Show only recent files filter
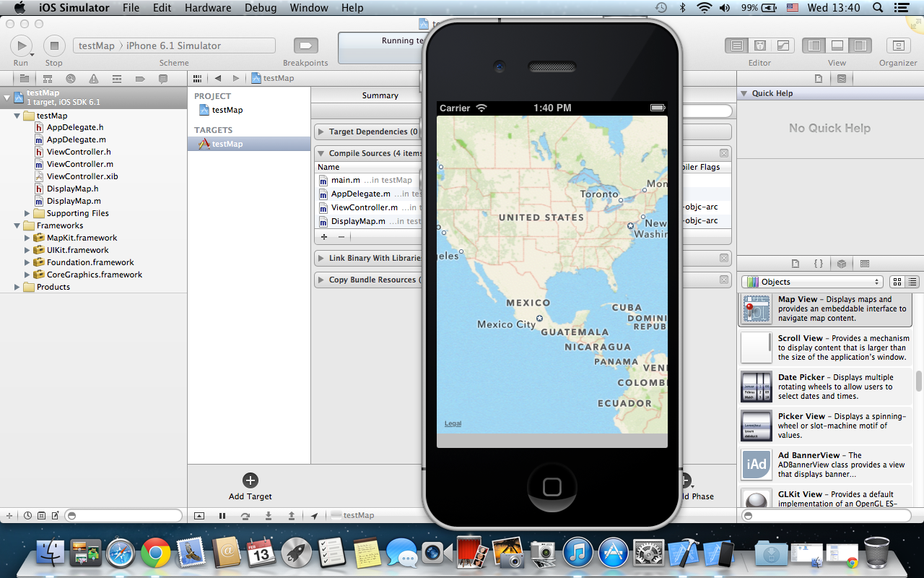Viewport: 924px width, 578px height. [x=27, y=516]
